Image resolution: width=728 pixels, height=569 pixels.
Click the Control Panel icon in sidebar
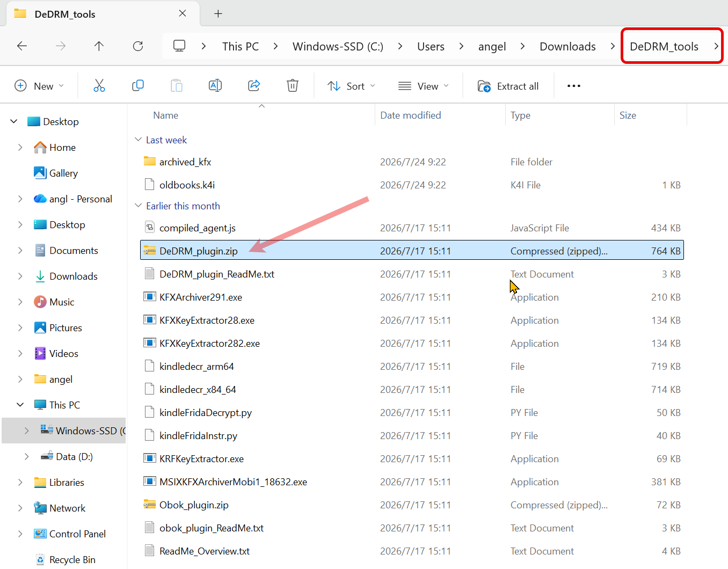(40, 534)
